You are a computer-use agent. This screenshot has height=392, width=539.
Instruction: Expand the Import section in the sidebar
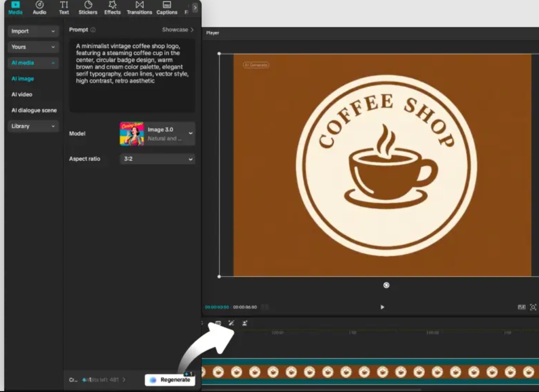pos(33,31)
